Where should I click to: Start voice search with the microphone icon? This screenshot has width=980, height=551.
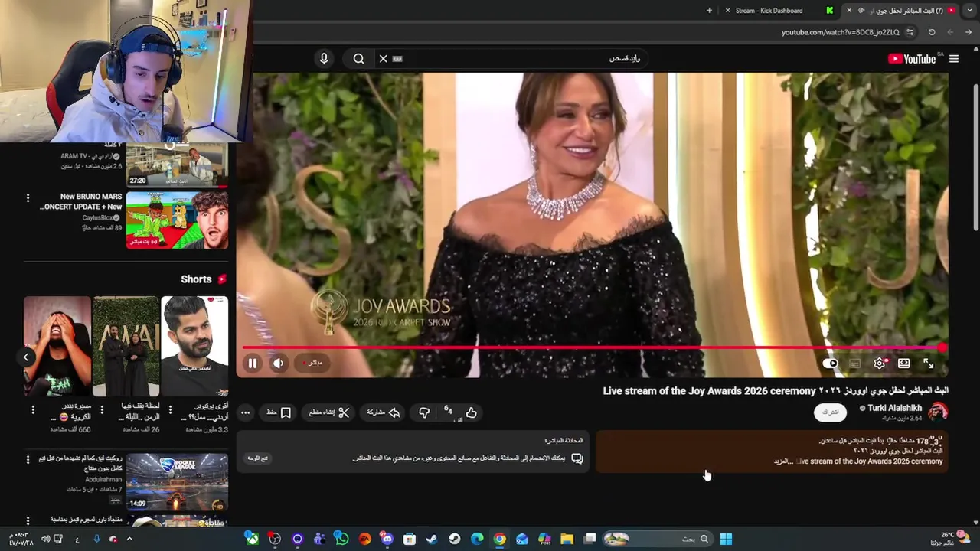tap(324, 59)
